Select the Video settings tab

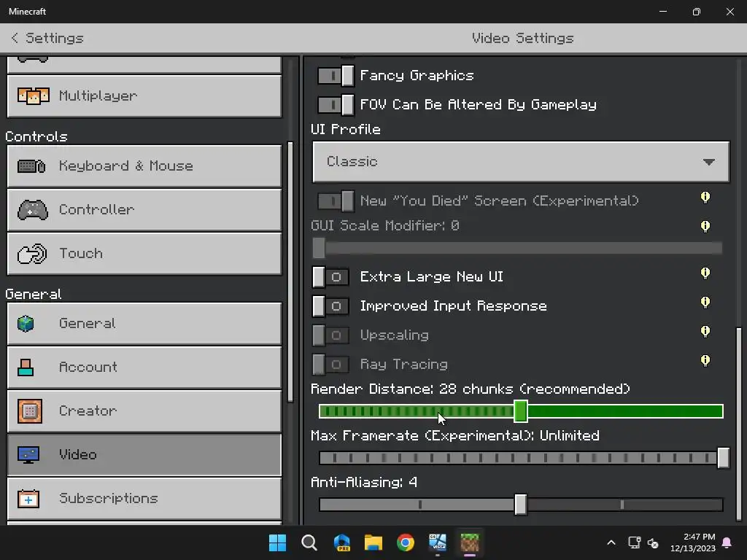(x=144, y=455)
